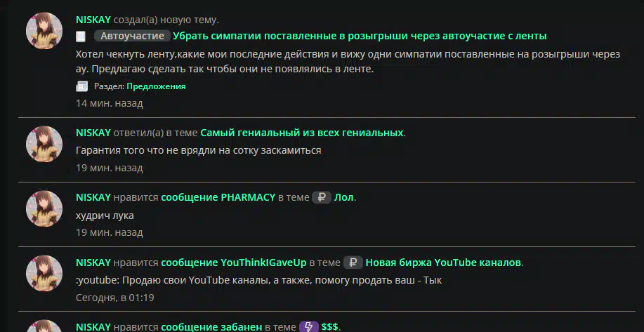Open NISKAY avatar next to Самый гениальный reply
The image size is (644, 332).
pyautogui.click(x=44, y=144)
